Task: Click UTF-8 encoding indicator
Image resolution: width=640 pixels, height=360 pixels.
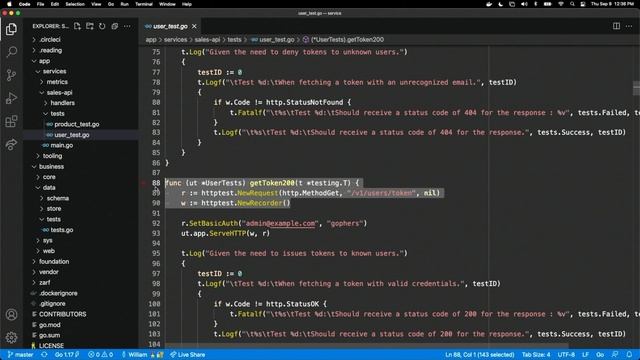Action: [566, 355]
